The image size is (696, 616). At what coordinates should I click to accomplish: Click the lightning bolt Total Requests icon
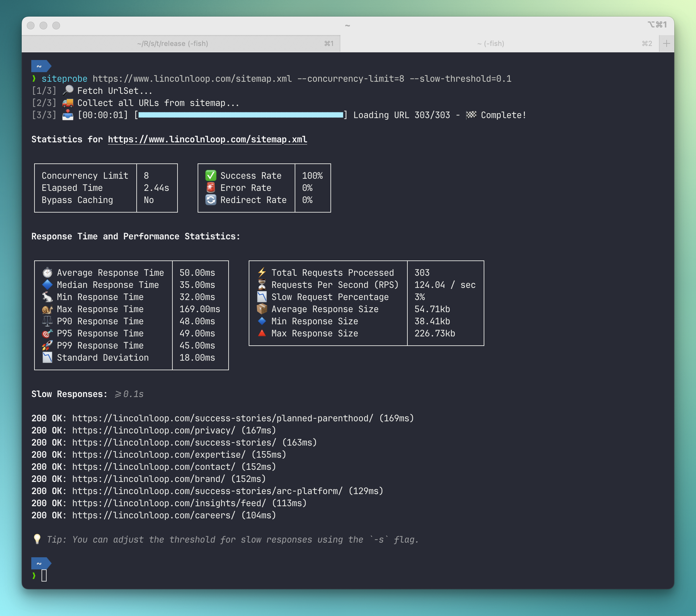[261, 273]
